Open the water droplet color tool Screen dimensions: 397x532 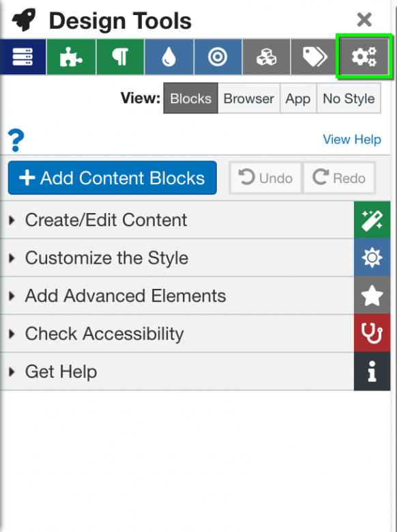click(169, 57)
